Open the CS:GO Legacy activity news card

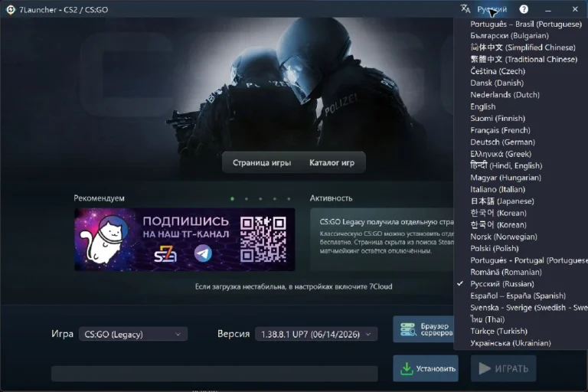pyautogui.click(x=382, y=240)
